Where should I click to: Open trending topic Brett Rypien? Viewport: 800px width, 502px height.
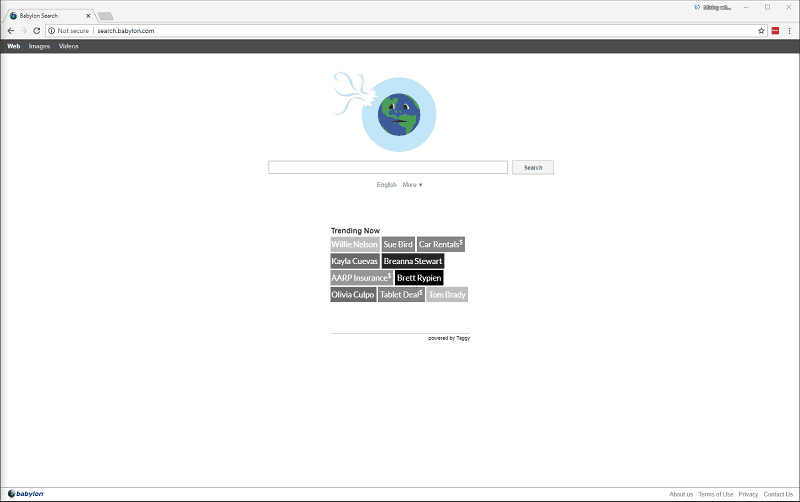point(419,278)
